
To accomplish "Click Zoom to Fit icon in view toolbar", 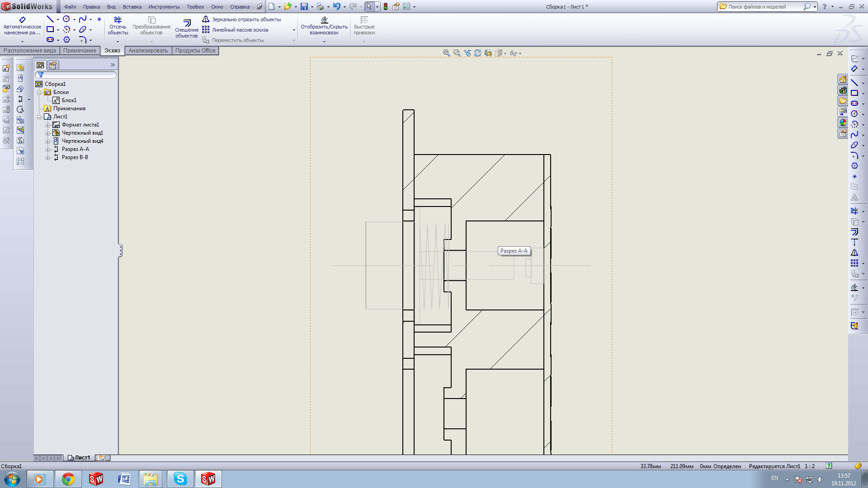I will point(446,53).
